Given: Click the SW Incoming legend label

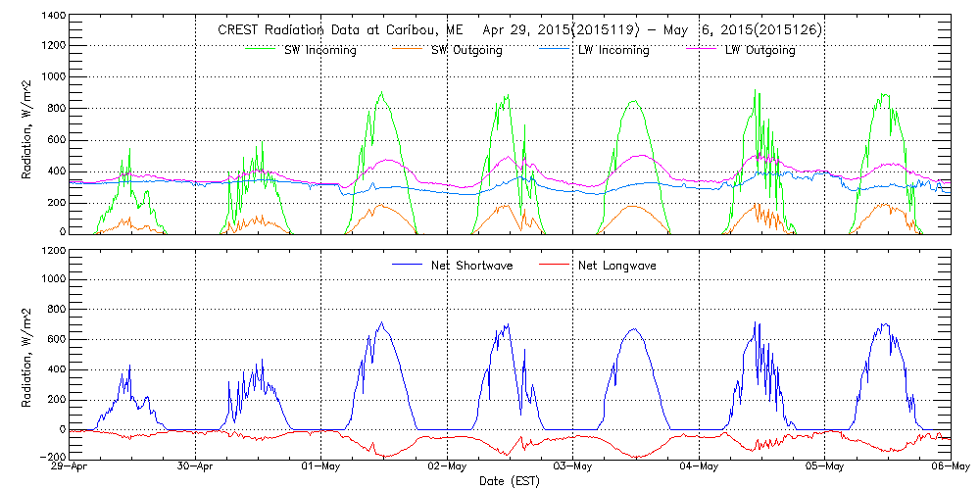Looking at the screenshot, I should click(x=317, y=50).
